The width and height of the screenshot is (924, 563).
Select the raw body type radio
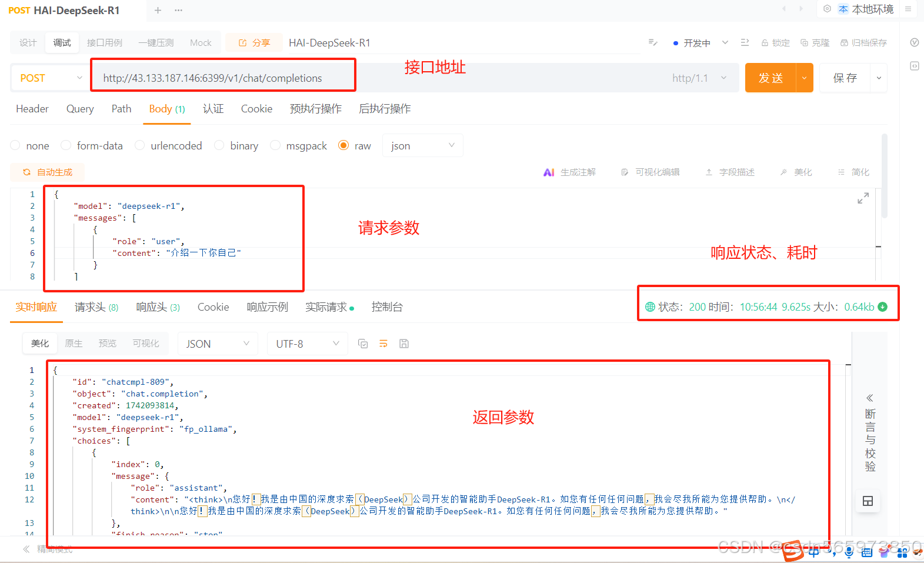click(343, 145)
